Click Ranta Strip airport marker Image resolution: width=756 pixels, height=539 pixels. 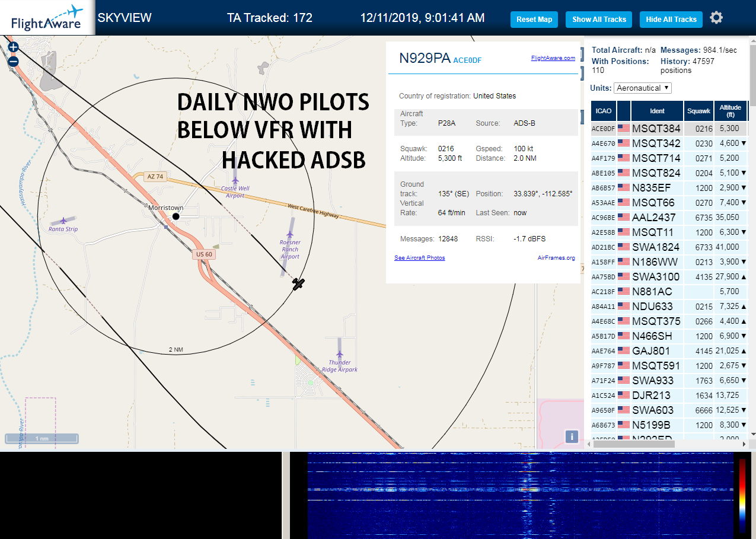(63, 221)
